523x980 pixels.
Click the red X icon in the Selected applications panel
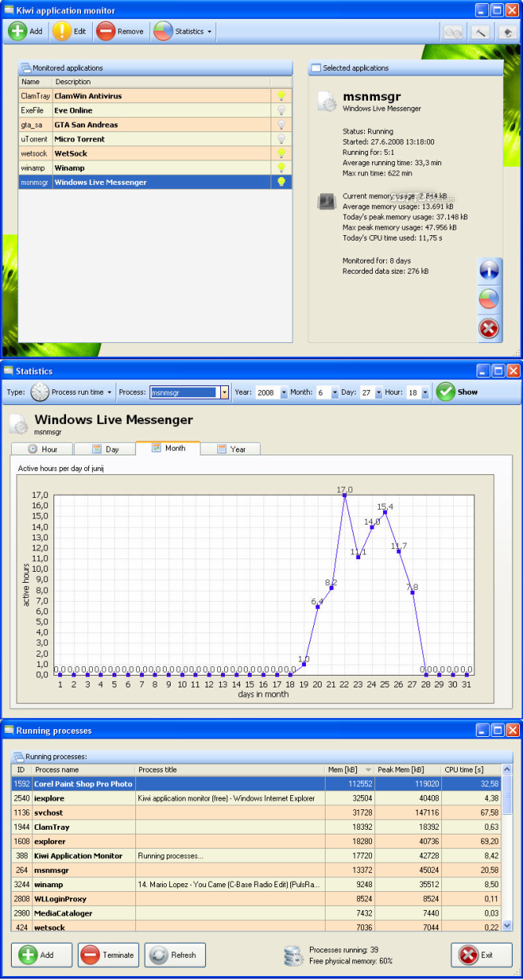[x=489, y=327]
